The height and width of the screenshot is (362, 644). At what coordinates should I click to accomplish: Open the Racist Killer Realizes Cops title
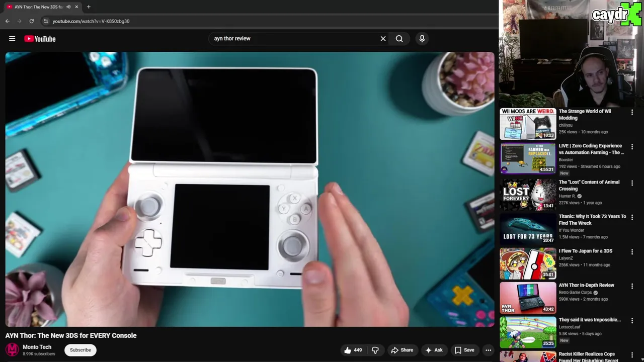pos(587,356)
